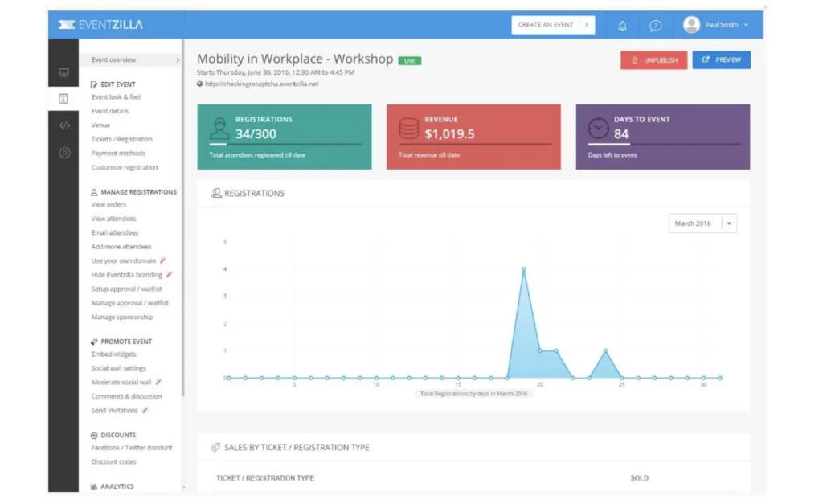The height and width of the screenshot is (504, 823).
Task: Click the peak data point on registrations chart
Action: coord(524,269)
